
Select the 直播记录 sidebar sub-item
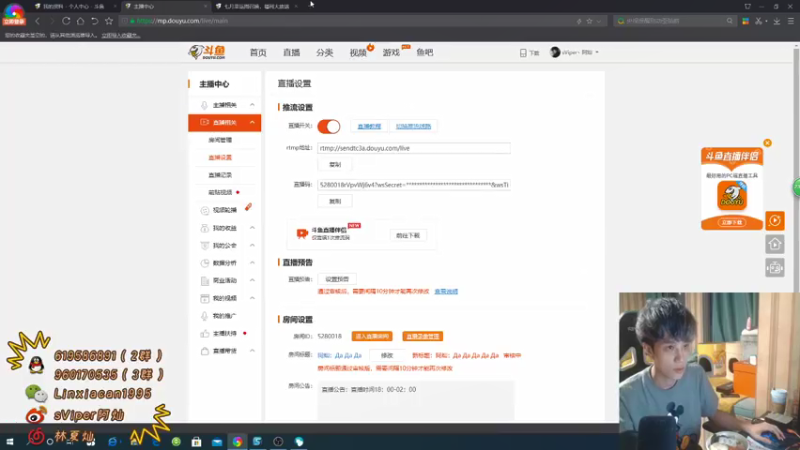pyautogui.click(x=220, y=175)
